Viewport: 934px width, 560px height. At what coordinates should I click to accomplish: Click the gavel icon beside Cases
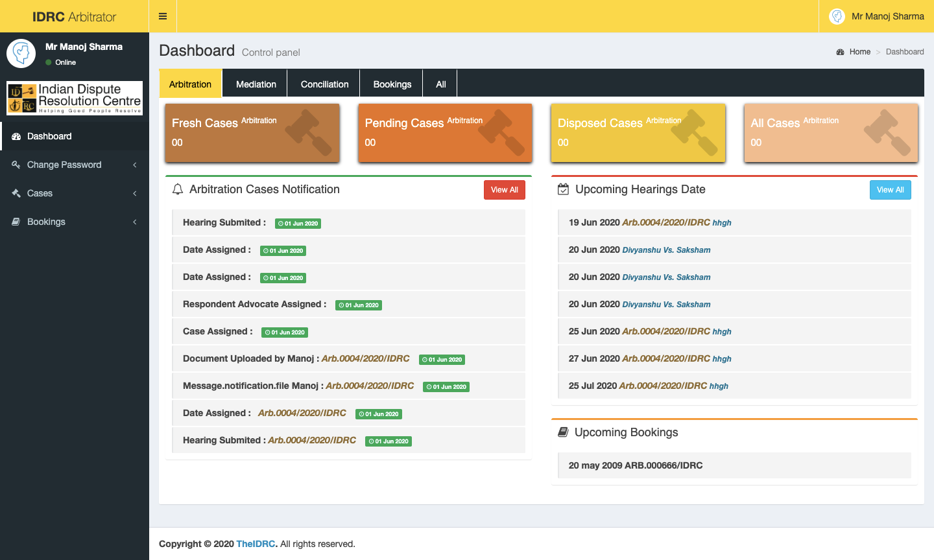pyautogui.click(x=16, y=193)
